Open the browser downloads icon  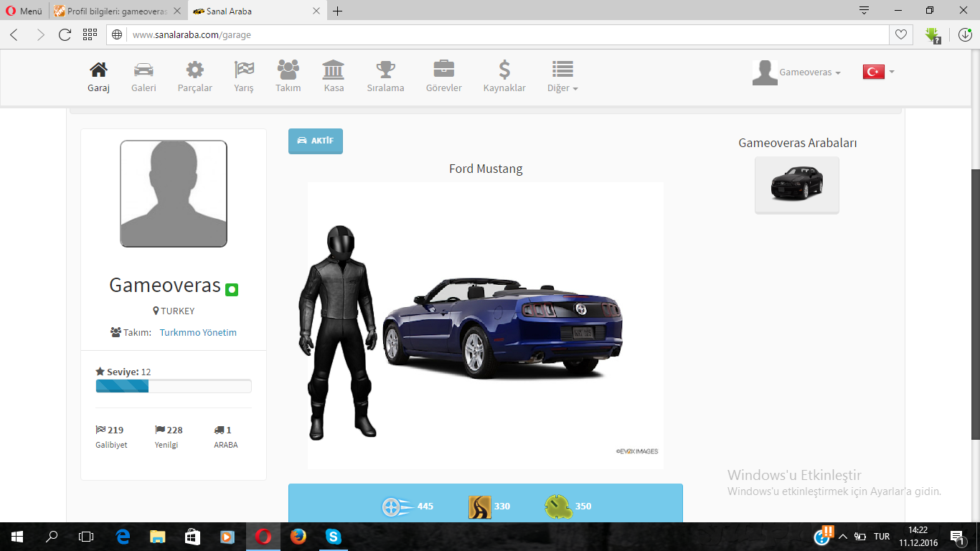[964, 34]
